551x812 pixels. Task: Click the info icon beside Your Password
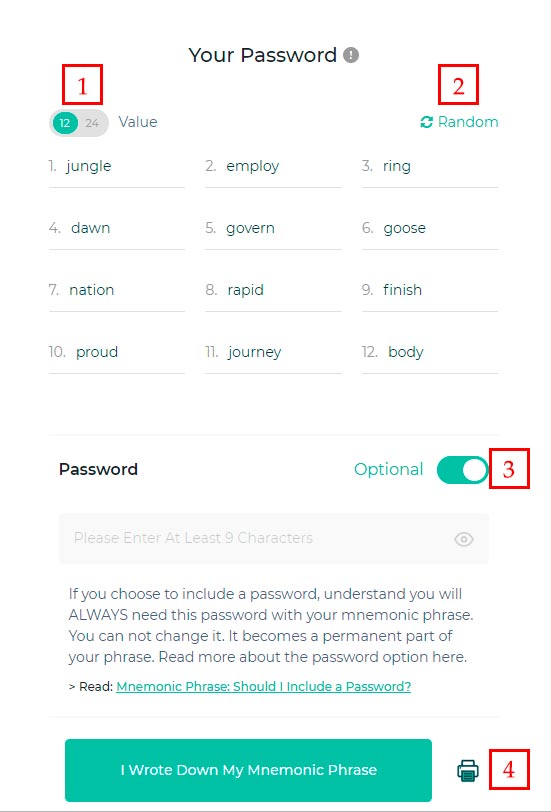click(x=351, y=55)
